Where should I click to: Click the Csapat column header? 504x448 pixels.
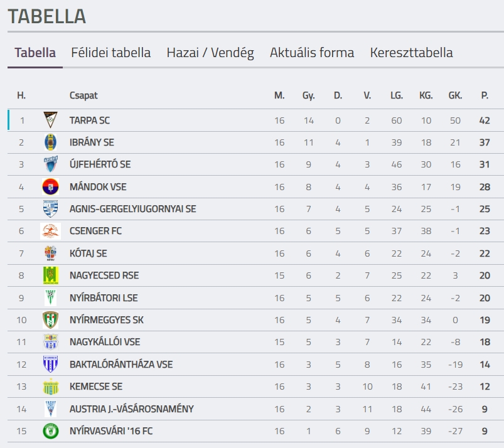(x=83, y=95)
